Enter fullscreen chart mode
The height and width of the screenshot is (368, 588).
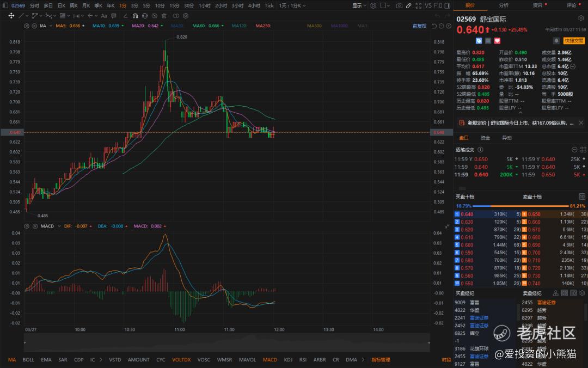[418, 5]
